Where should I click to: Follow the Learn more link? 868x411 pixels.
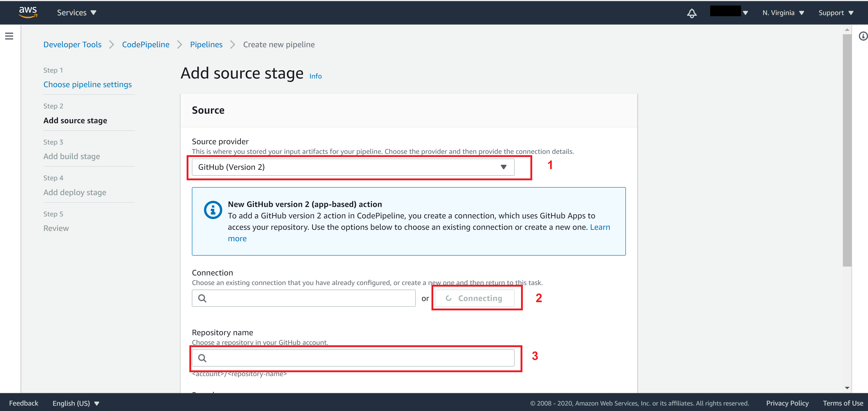(x=600, y=227)
